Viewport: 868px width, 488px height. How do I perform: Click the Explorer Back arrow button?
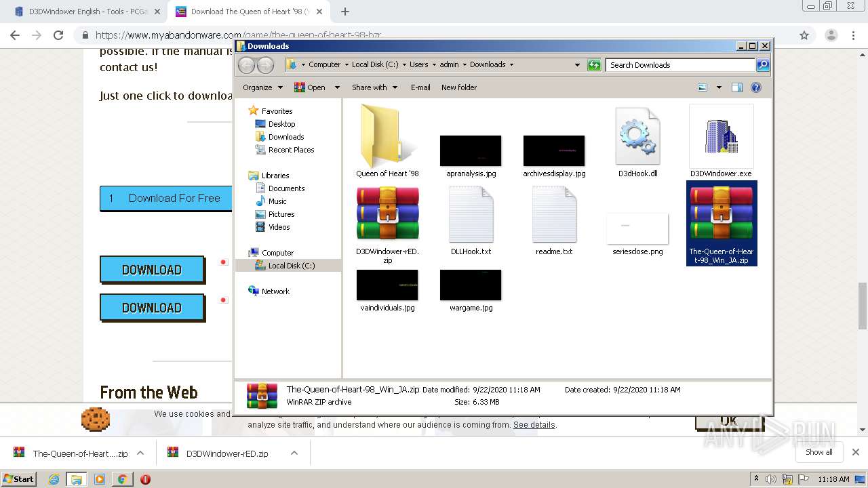tap(246, 65)
